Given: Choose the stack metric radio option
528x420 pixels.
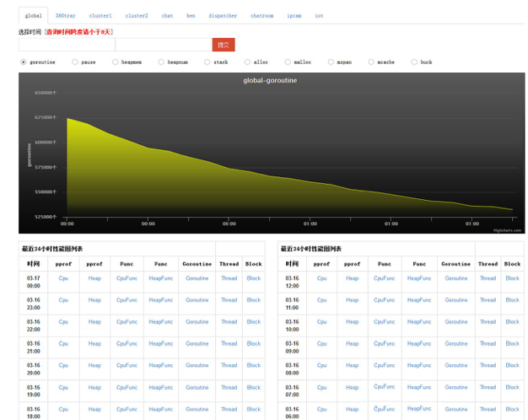Looking at the screenshot, I should pos(206,62).
